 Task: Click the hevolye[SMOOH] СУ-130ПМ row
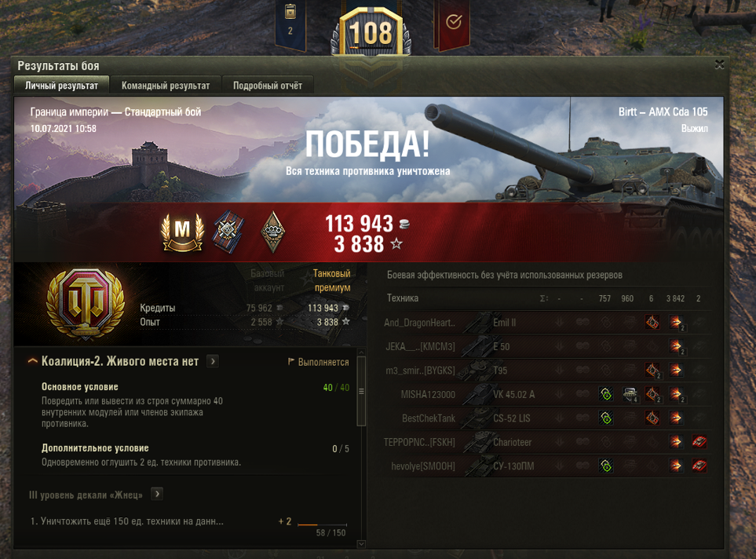(547, 466)
